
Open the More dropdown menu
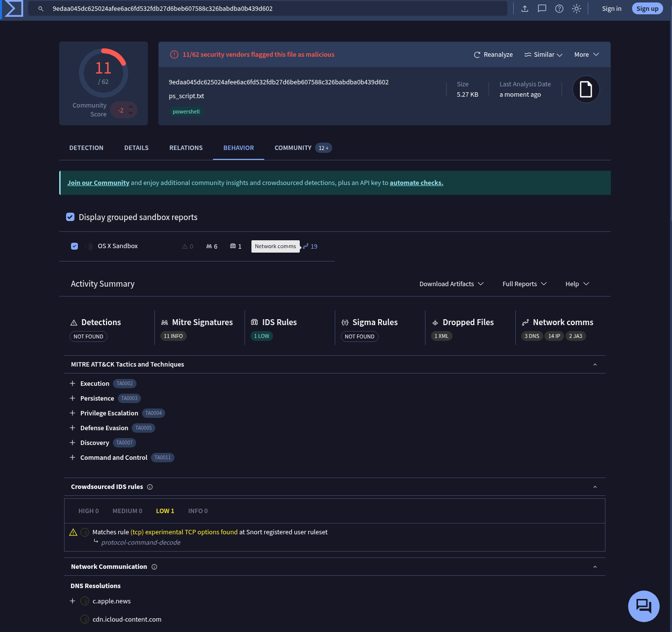(x=586, y=55)
